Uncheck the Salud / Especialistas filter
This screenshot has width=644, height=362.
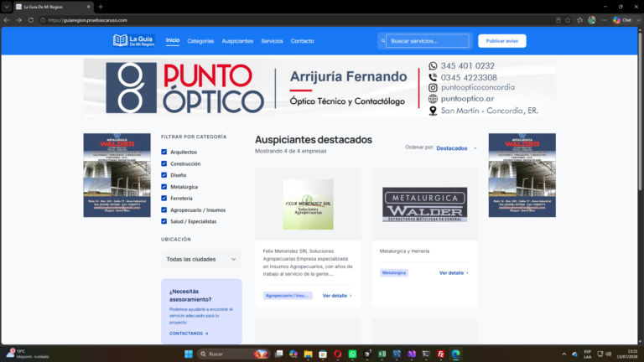(164, 221)
